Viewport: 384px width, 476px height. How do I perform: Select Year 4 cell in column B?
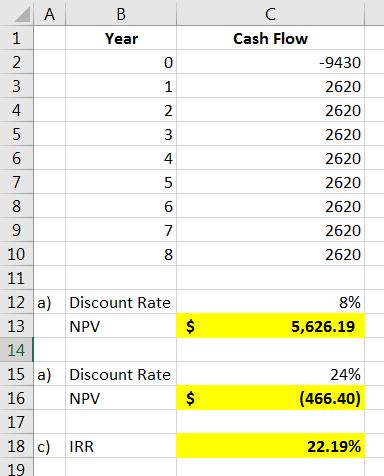121,158
